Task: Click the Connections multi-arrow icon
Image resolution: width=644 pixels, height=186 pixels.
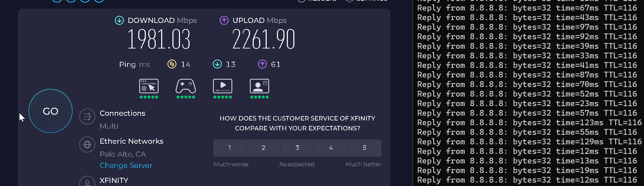Action: (x=87, y=117)
